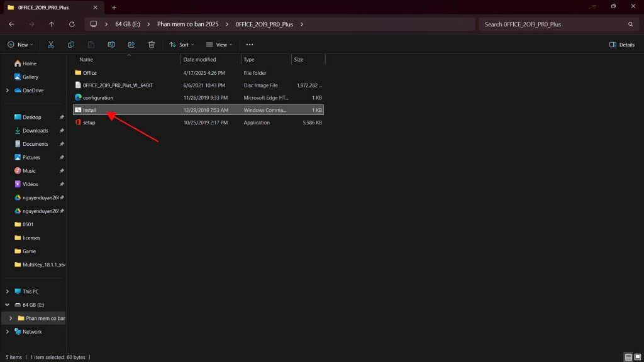Go up one folder level arrow
The height and width of the screenshot is (362, 644).
pyautogui.click(x=52, y=24)
